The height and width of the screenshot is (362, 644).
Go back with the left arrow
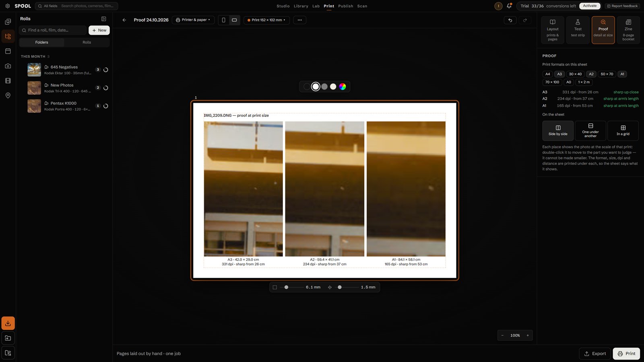[x=124, y=20]
